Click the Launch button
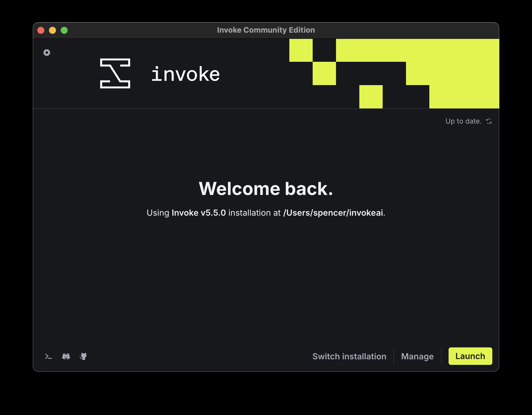532x415 pixels. pos(470,356)
